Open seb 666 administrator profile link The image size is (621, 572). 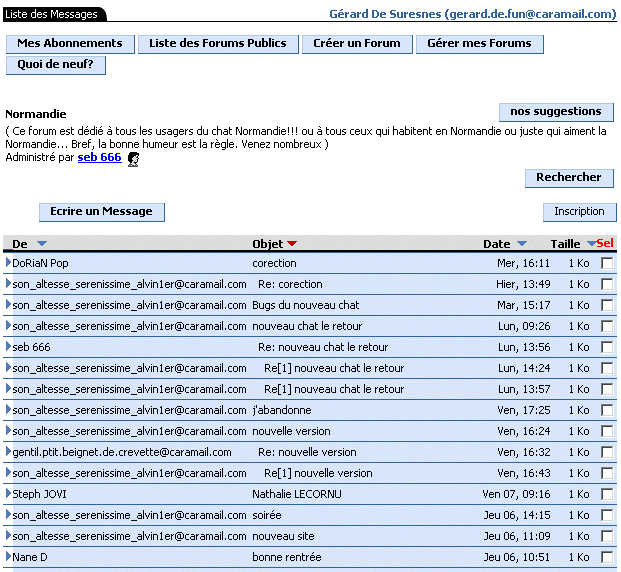point(99,157)
